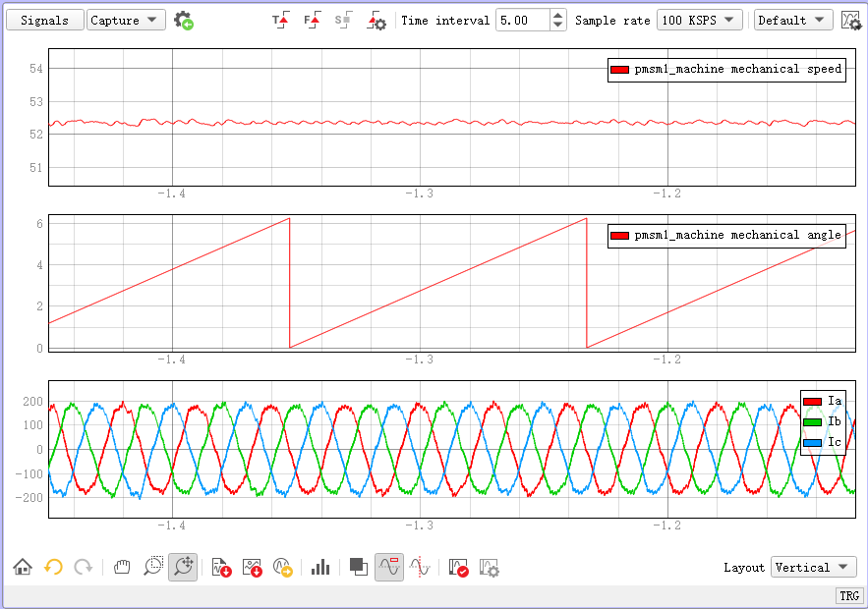Click the TRG status button
This screenshot has height=609, width=868.
849,596
